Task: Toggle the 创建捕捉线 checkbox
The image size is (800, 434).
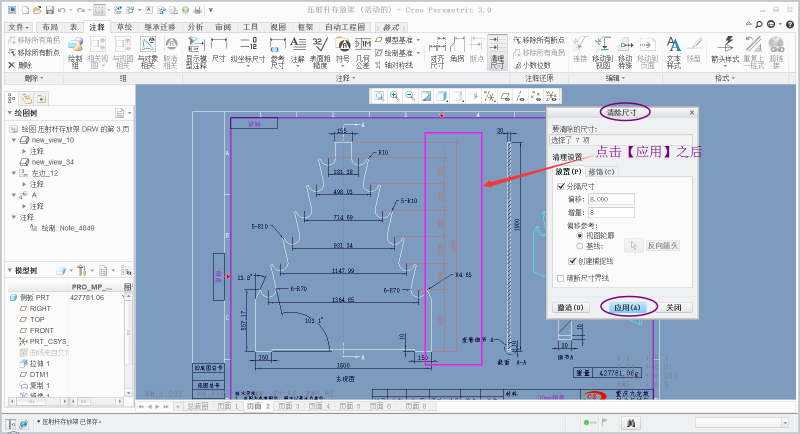Action: click(x=572, y=261)
